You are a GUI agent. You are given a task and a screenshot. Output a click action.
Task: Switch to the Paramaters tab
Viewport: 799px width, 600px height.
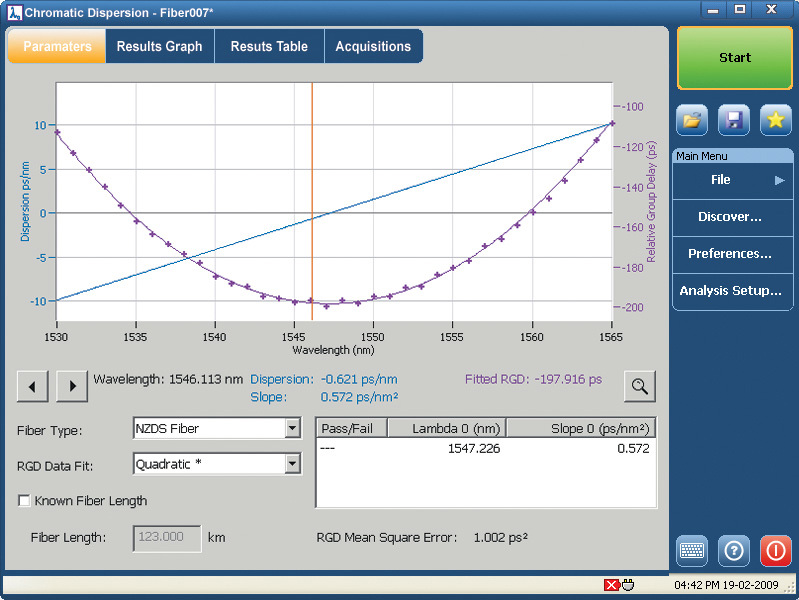[x=57, y=46]
